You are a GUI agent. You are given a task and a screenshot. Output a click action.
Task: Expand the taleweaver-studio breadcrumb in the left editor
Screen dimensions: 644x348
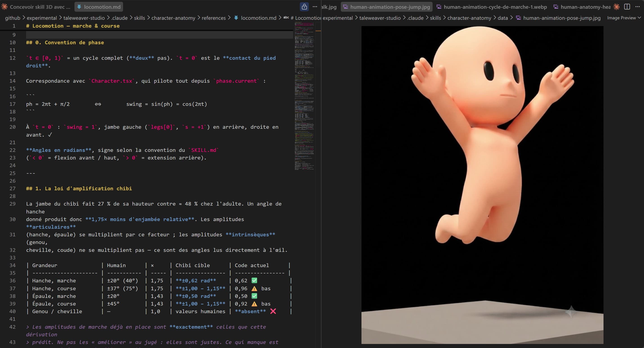pyautogui.click(x=84, y=18)
